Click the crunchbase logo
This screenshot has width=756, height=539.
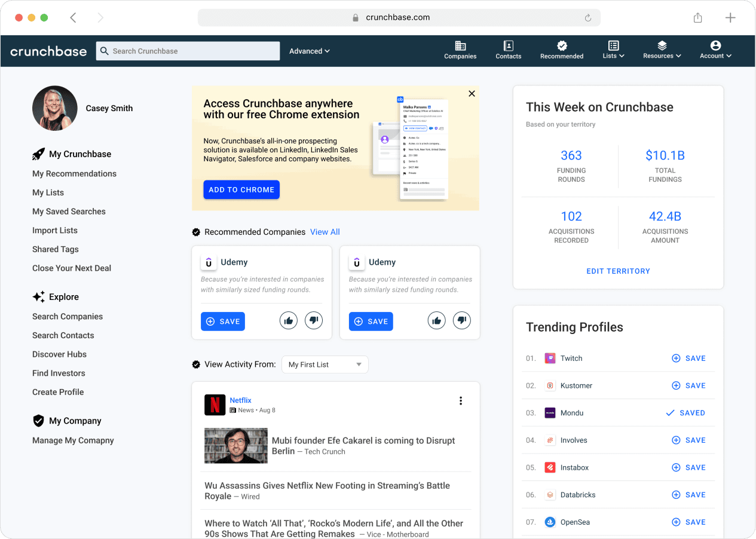pyautogui.click(x=48, y=51)
